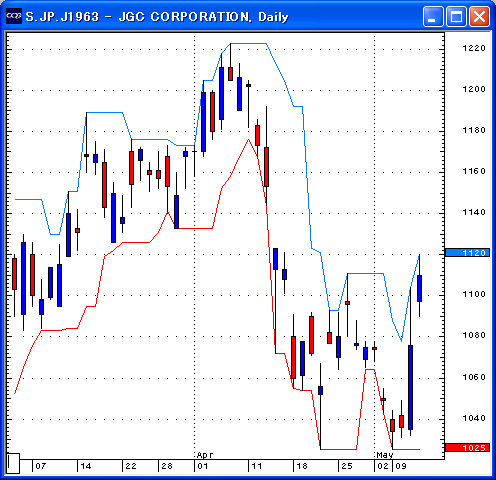The image size is (496, 480).
Task: Click the small box at bottom-left corner
Action: 13,463
